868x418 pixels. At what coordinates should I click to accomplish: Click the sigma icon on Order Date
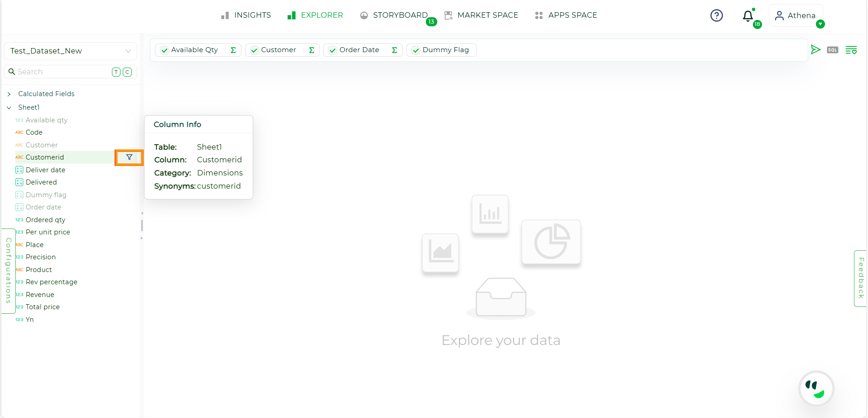point(395,50)
